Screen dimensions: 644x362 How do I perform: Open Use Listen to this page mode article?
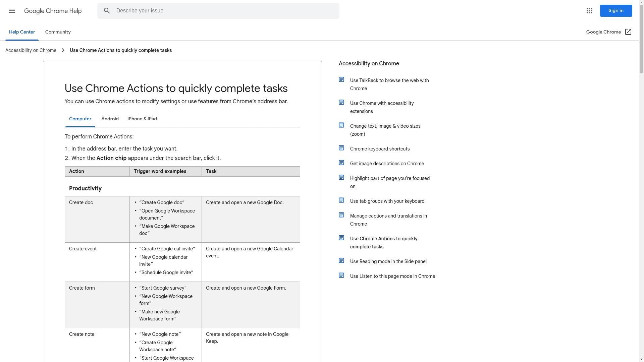(x=392, y=276)
